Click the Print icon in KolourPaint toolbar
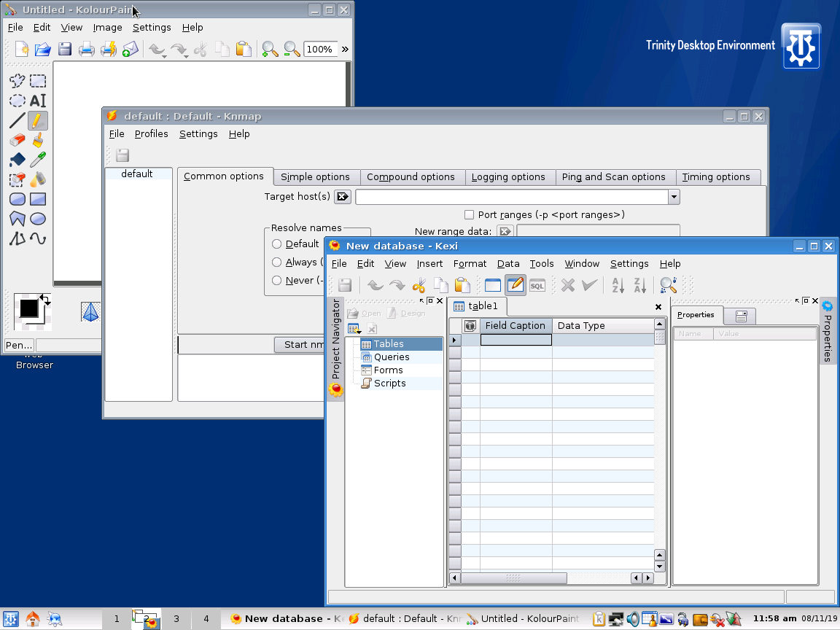 tap(86, 50)
